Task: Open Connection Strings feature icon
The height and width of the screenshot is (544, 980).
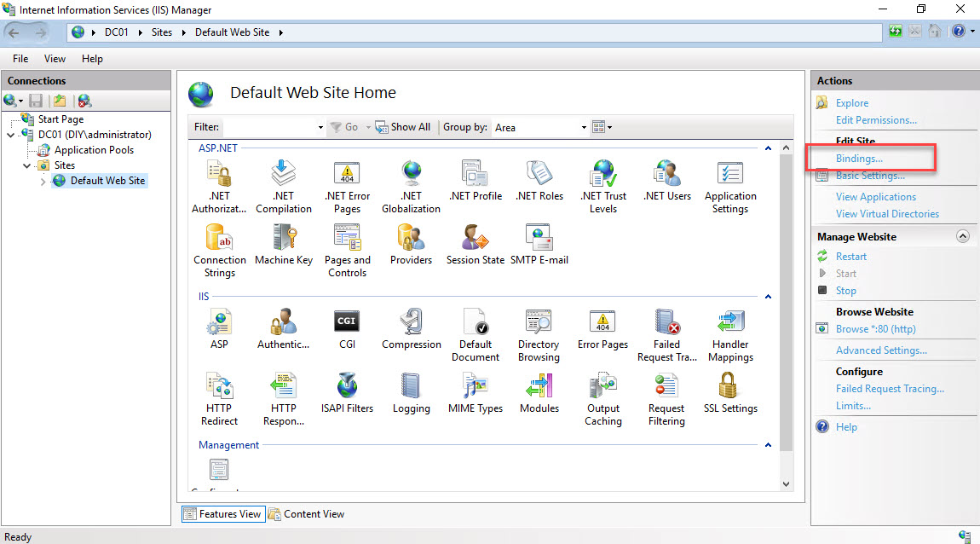Action: tap(219, 250)
